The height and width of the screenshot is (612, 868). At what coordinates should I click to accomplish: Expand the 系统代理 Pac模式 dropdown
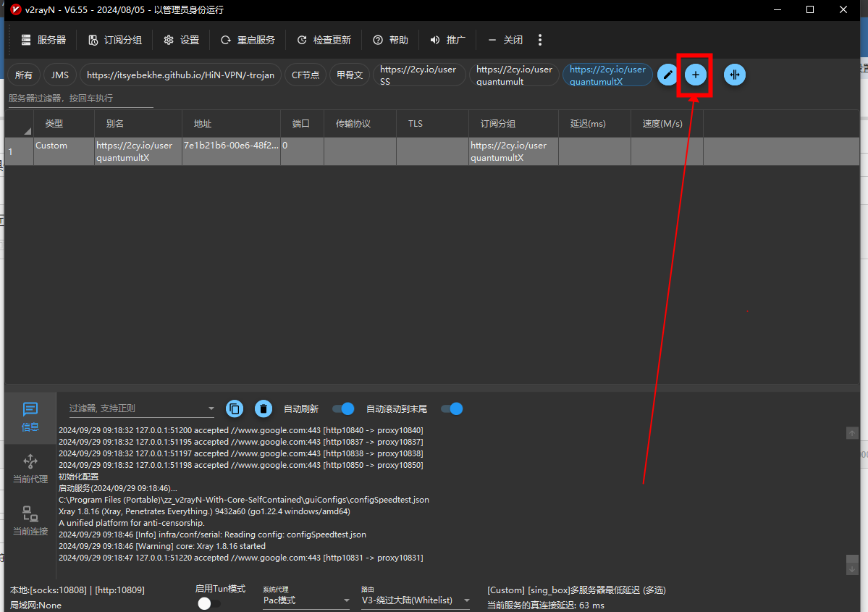[306, 600]
